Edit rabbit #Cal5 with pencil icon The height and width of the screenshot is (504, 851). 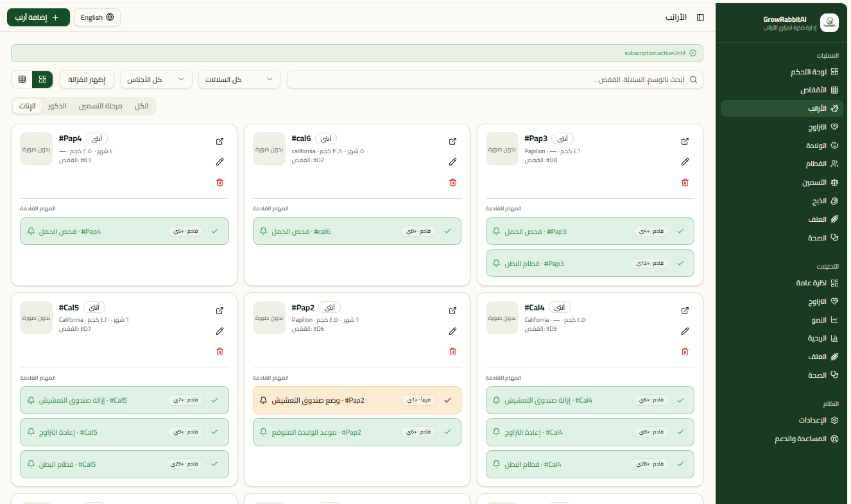point(219,332)
